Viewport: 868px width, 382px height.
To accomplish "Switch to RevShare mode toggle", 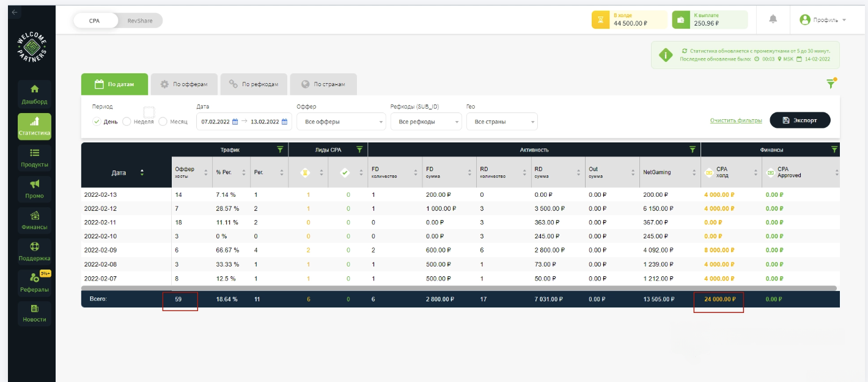I will click(x=140, y=20).
